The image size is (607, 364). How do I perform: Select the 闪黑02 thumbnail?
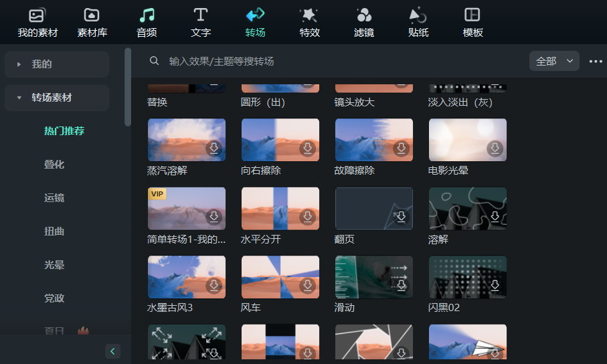point(468,277)
